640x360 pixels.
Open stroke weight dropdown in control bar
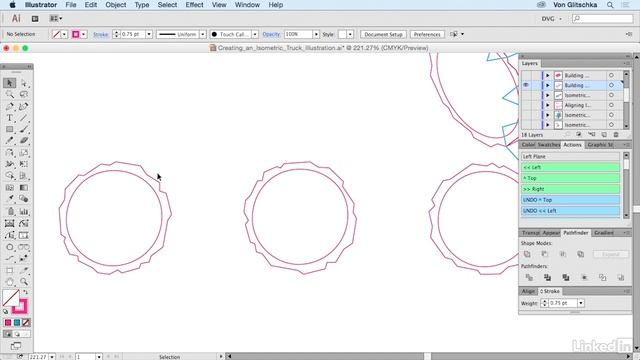(149, 34)
